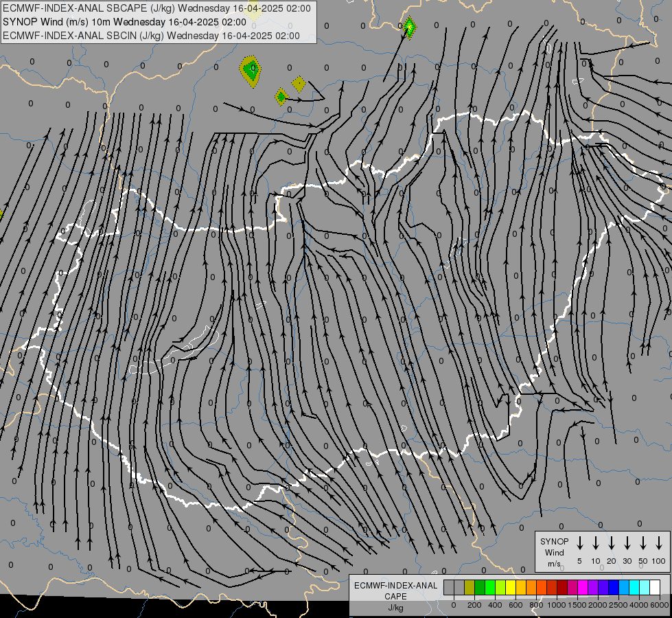Click the '1000' tick label on CAPE scale
The image size is (672, 618).
(557, 605)
